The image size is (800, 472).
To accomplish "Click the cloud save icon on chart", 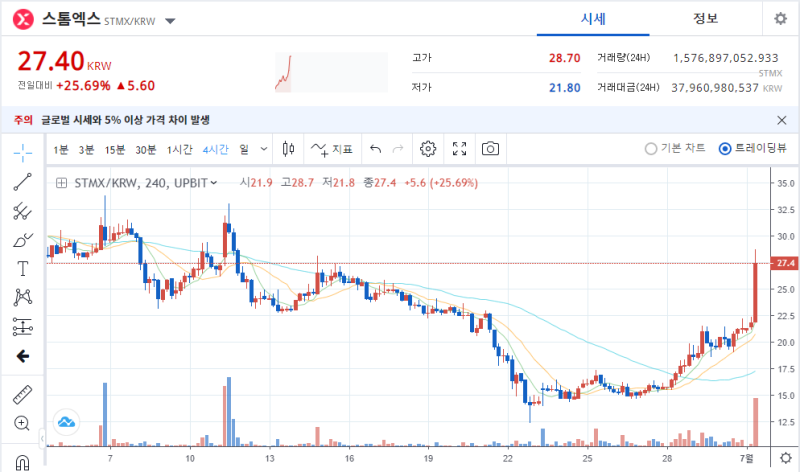I will 66,422.
